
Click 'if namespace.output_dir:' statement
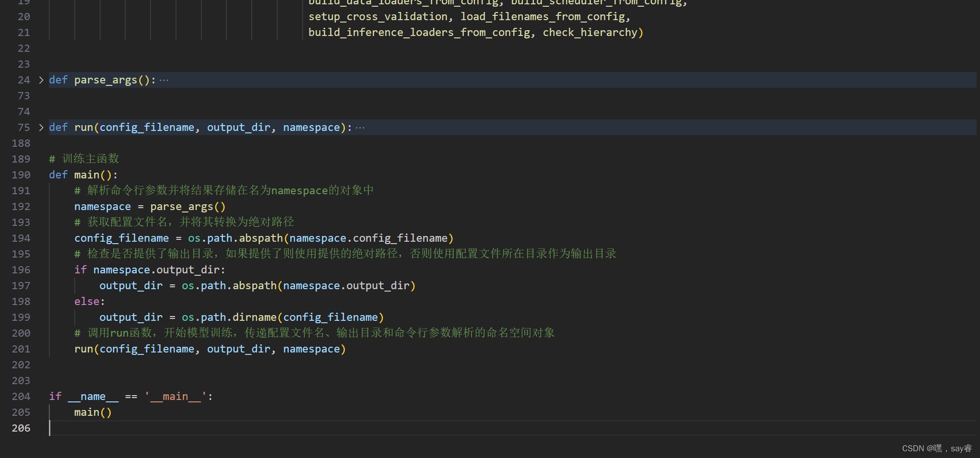coord(150,270)
